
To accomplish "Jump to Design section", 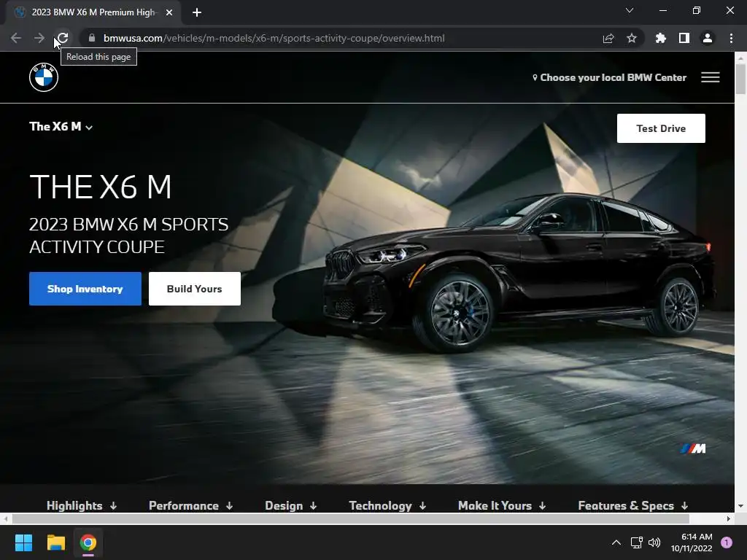I will coord(290,505).
